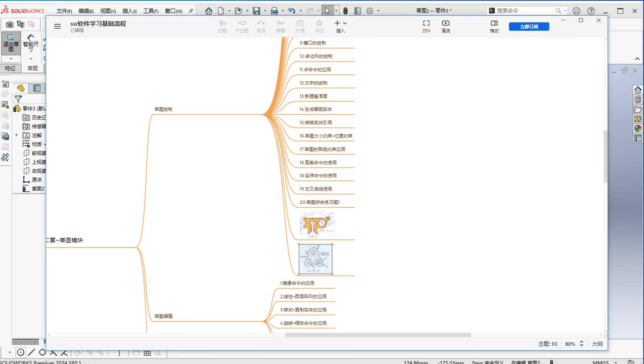The height and width of the screenshot is (364, 644).
Task: Expand the Smart Dimension dropdown arrow
Action: 31,59
